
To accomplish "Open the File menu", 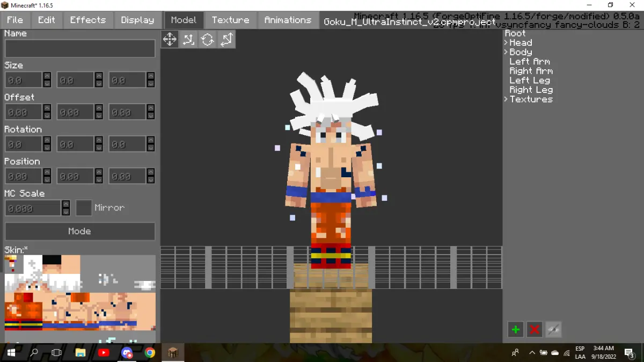I will coord(15,20).
